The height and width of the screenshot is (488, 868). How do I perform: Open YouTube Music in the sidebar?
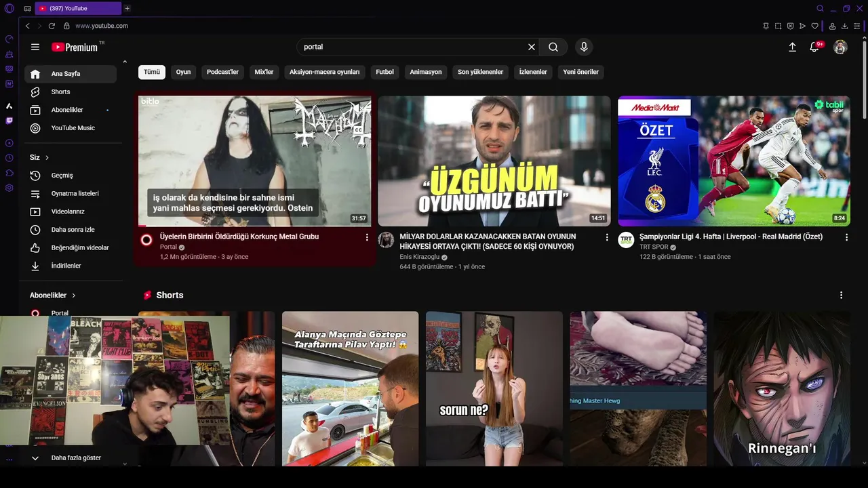click(x=71, y=128)
